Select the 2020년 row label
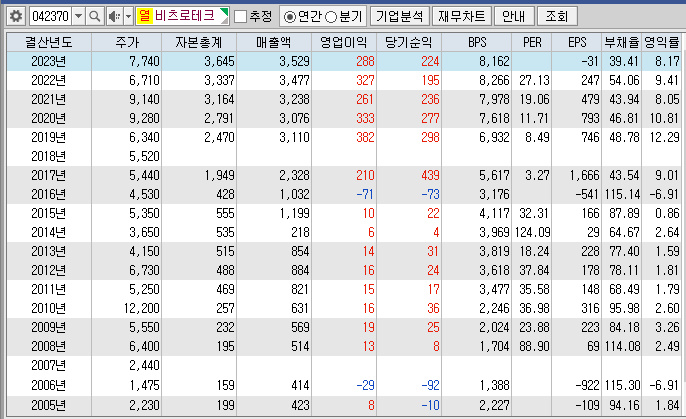The image size is (686, 419). [x=49, y=118]
